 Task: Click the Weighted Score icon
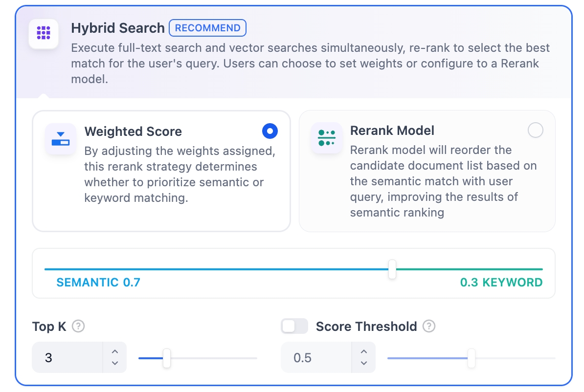[61, 139]
